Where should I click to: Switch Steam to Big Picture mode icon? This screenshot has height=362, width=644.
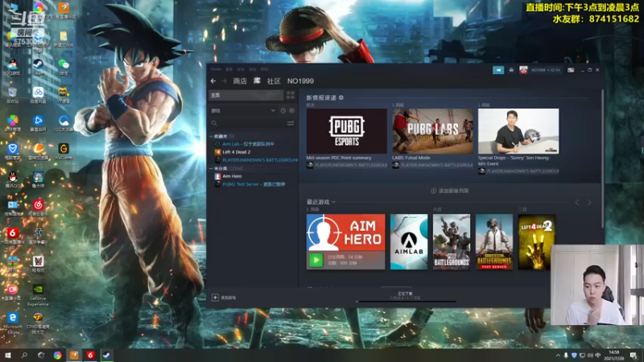tap(571, 70)
